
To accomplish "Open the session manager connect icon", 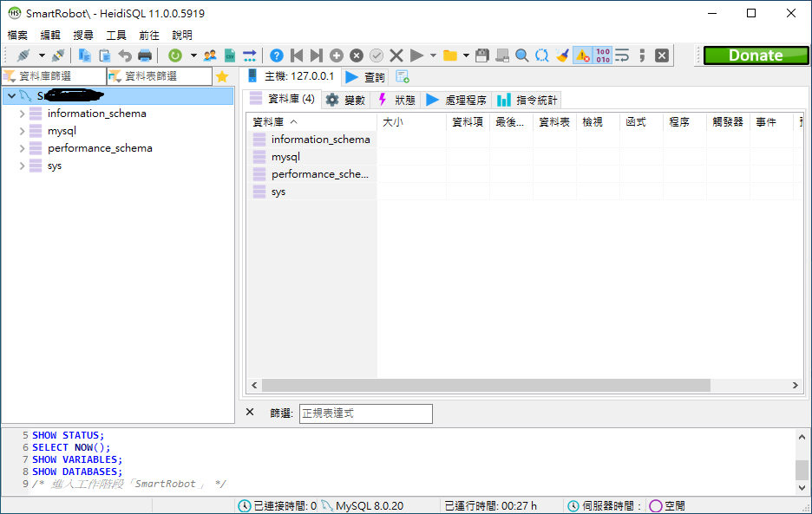I will 23,55.
